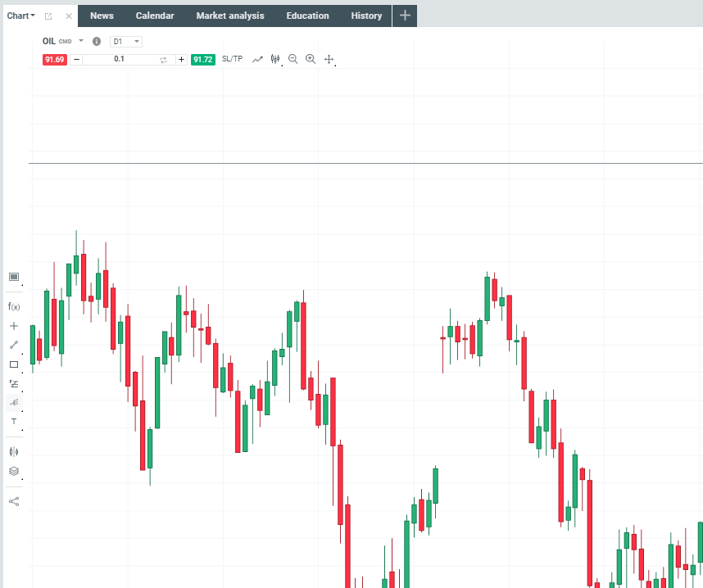This screenshot has height=588, width=703.
Task: Click the OIL instrument info icon
Action: point(97,41)
